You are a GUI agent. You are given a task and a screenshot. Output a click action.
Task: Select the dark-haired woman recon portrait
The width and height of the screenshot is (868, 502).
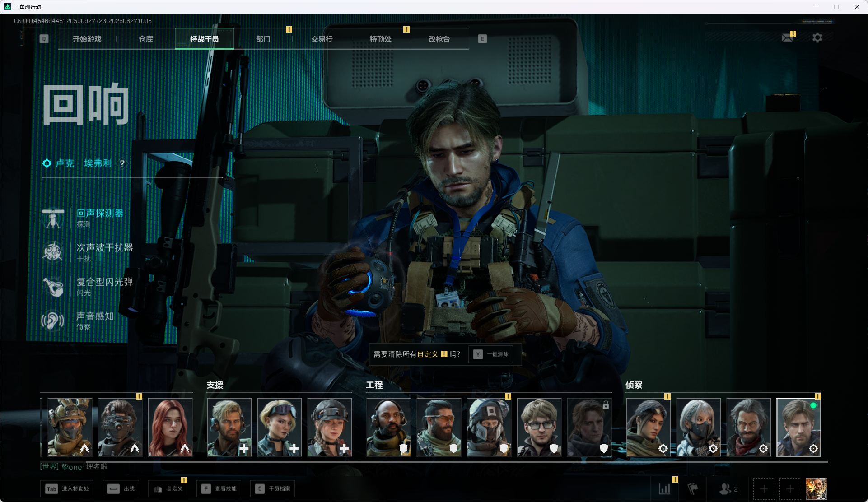coord(649,427)
